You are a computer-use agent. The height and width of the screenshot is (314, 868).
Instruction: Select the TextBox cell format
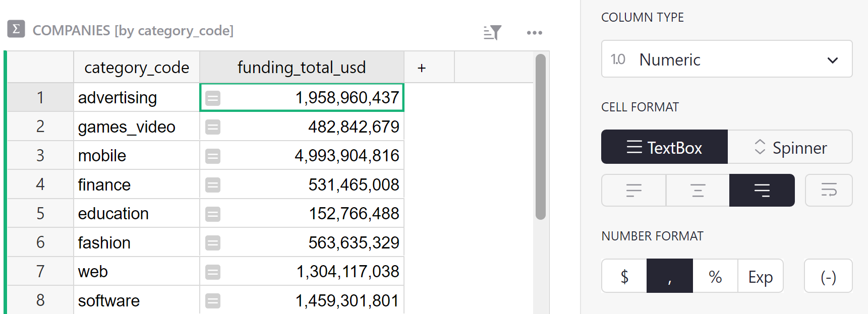click(x=664, y=147)
